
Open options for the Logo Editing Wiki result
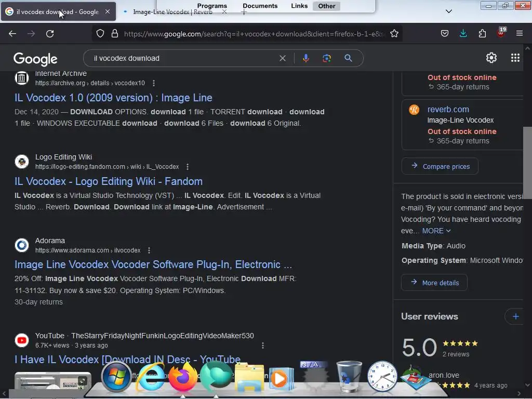(187, 167)
